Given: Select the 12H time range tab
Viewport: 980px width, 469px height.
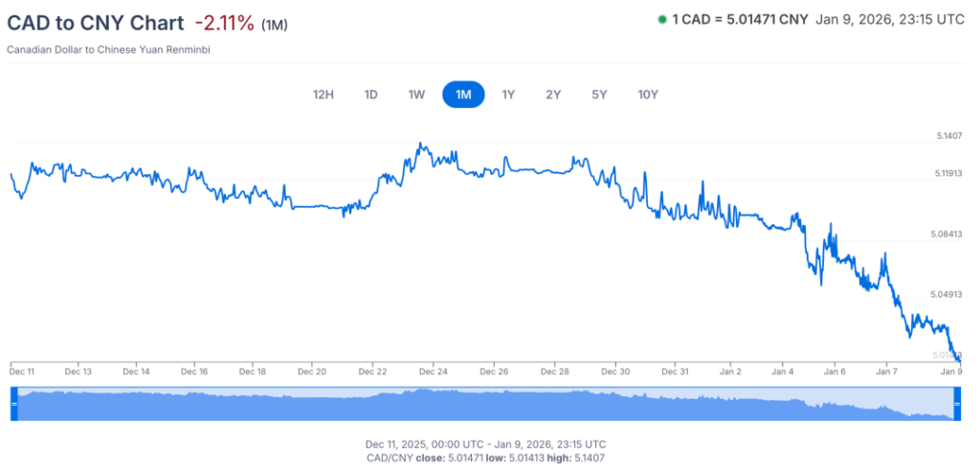Looking at the screenshot, I should (x=323, y=95).
